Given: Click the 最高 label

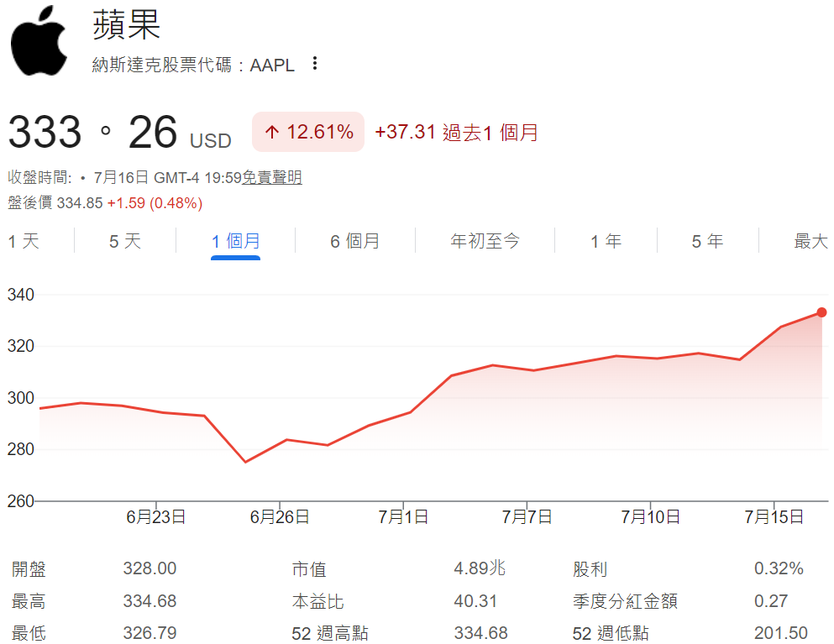Looking at the screenshot, I should [x=29, y=601].
